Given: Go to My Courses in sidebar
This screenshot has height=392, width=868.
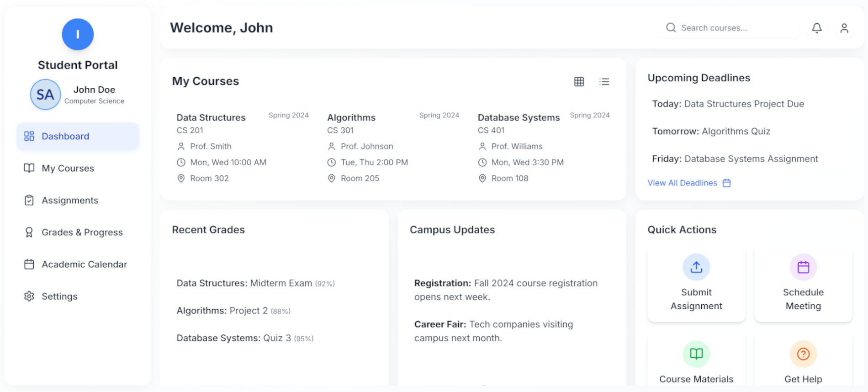Looking at the screenshot, I should click(68, 168).
